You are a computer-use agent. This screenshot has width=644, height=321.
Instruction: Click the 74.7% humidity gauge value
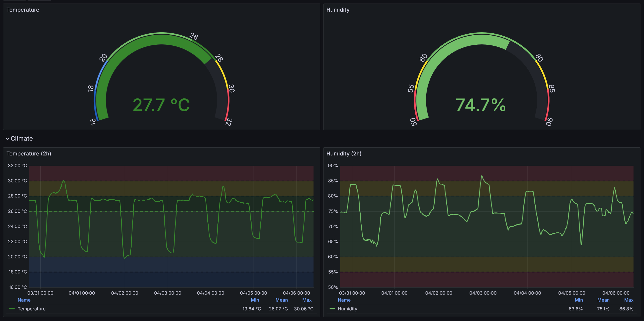click(481, 105)
